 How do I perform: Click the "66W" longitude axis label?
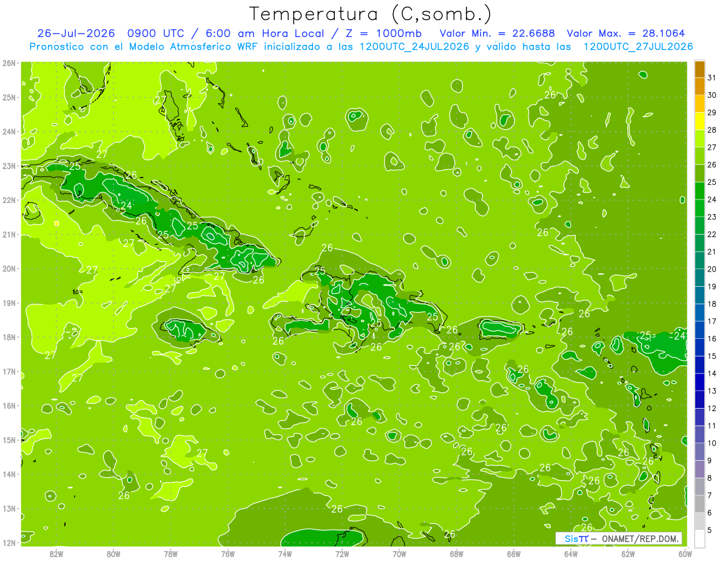point(514,554)
